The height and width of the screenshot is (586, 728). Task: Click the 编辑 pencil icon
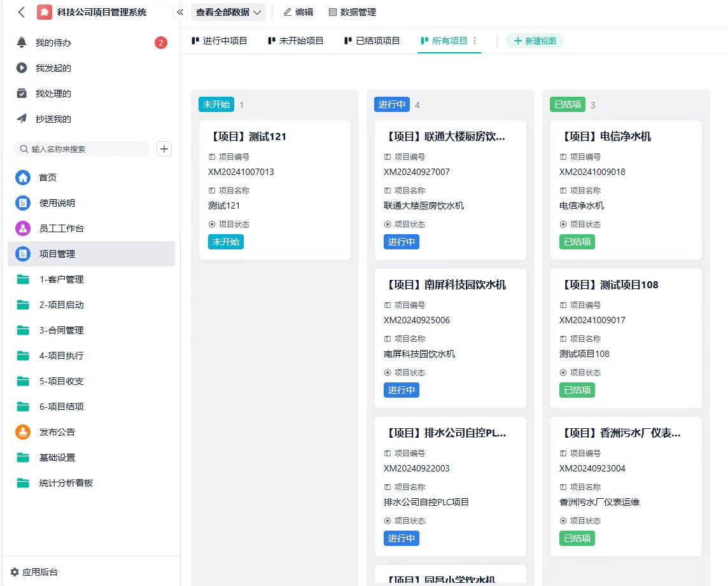(288, 12)
